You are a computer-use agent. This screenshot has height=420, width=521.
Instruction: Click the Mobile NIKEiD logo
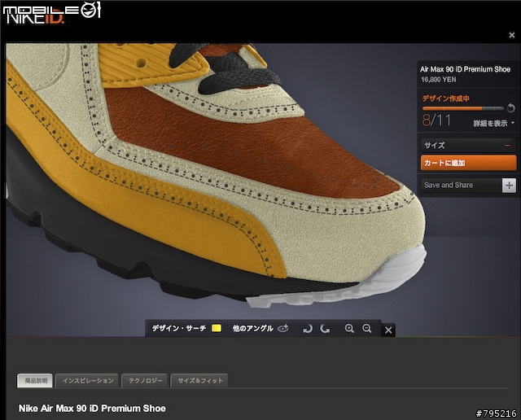tap(51, 13)
